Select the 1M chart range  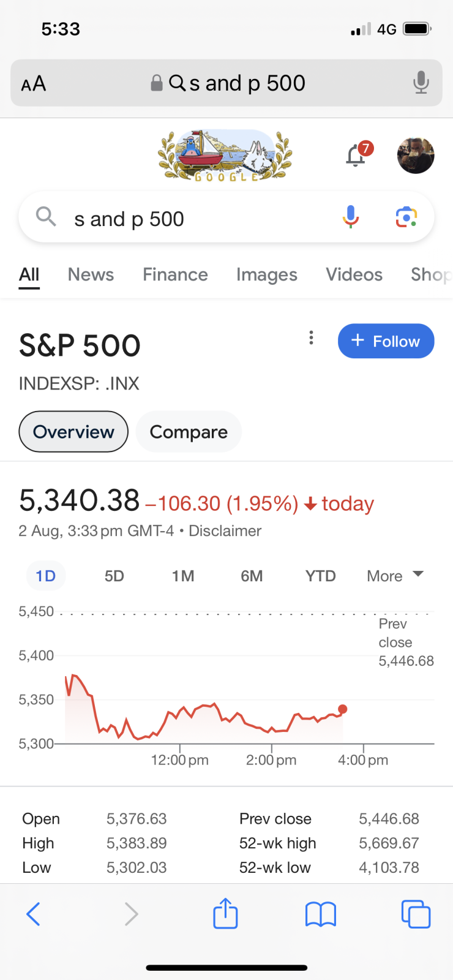coord(183,576)
